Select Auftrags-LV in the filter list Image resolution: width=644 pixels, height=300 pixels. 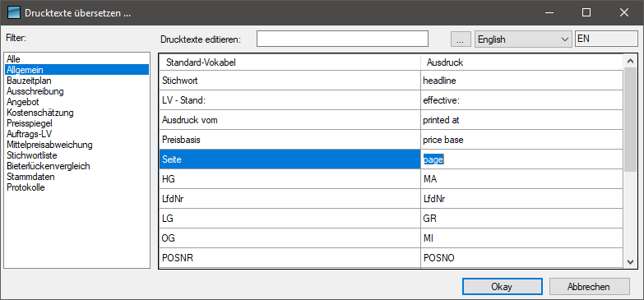click(76, 134)
